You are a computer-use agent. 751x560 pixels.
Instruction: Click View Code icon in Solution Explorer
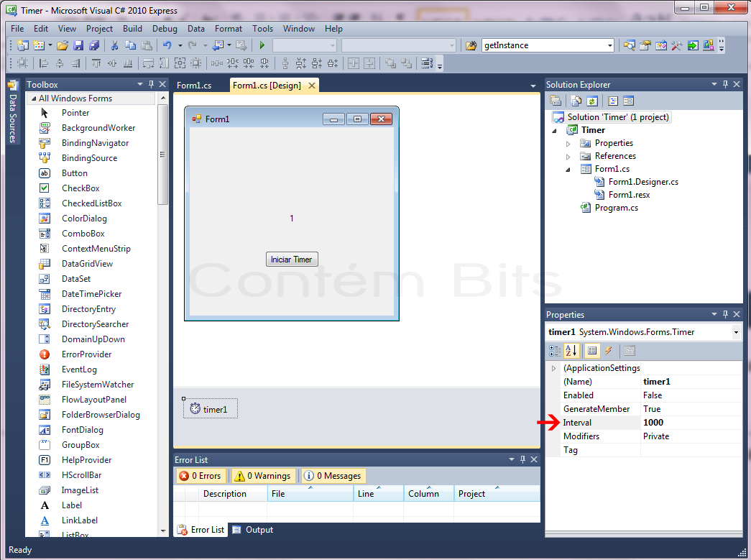[x=613, y=101]
